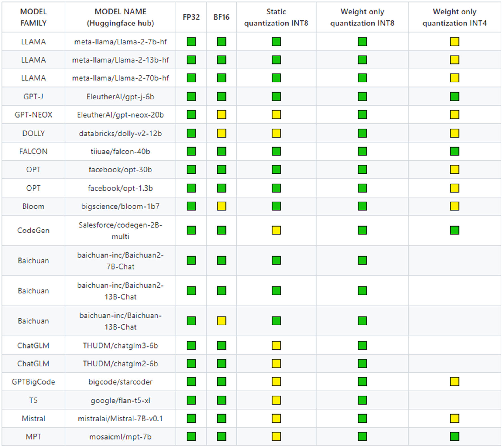Click green INT4 square for codegen-2B-multi

(x=454, y=230)
